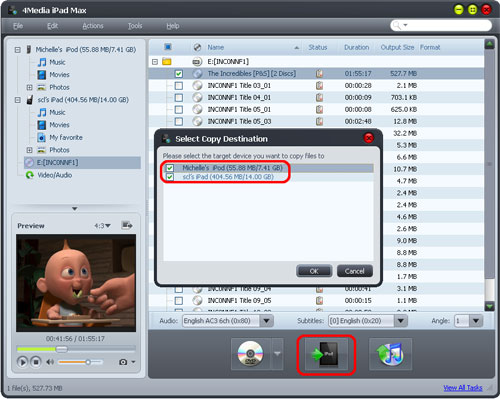Open the 4:3 aspect ratio dropdown
The width and height of the screenshot is (500, 399).
coord(102,226)
